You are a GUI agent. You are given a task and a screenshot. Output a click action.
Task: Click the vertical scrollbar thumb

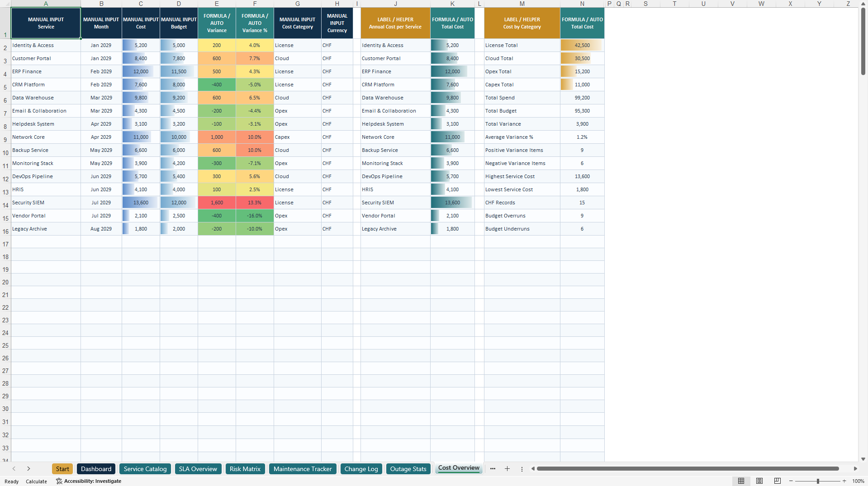[863, 42]
